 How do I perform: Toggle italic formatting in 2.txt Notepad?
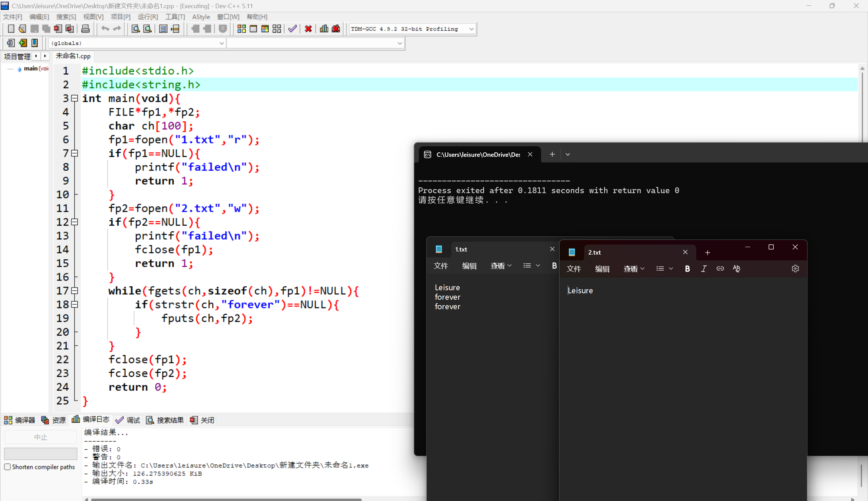pos(704,268)
